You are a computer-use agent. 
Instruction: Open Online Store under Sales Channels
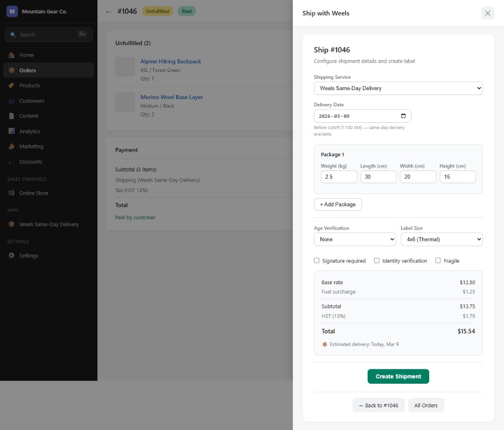[x=12, y=193]
